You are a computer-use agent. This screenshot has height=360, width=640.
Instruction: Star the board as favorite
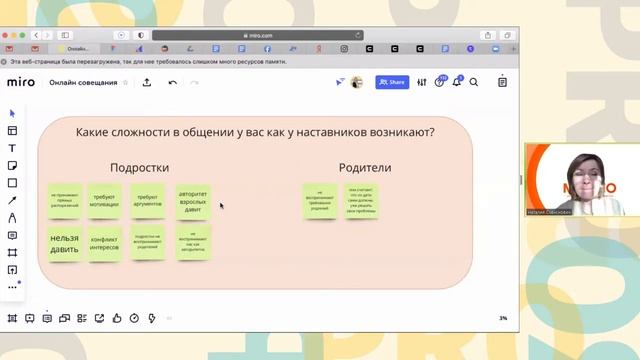click(x=126, y=82)
